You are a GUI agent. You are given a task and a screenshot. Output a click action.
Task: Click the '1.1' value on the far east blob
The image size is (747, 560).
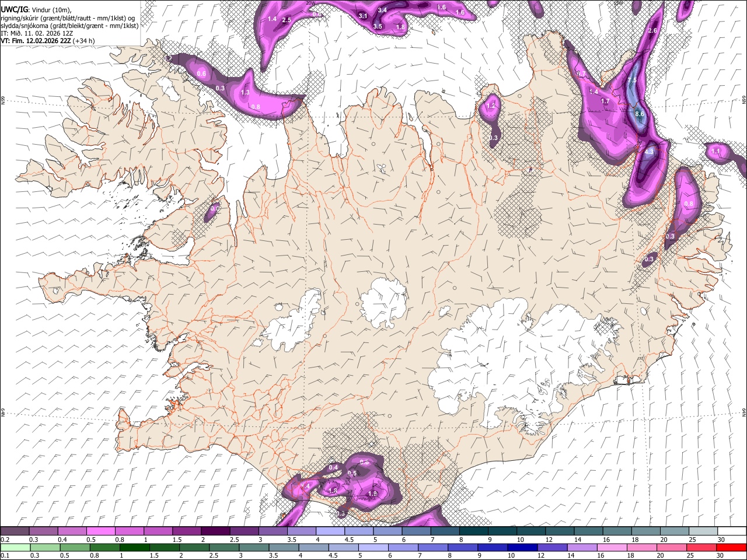point(716,151)
